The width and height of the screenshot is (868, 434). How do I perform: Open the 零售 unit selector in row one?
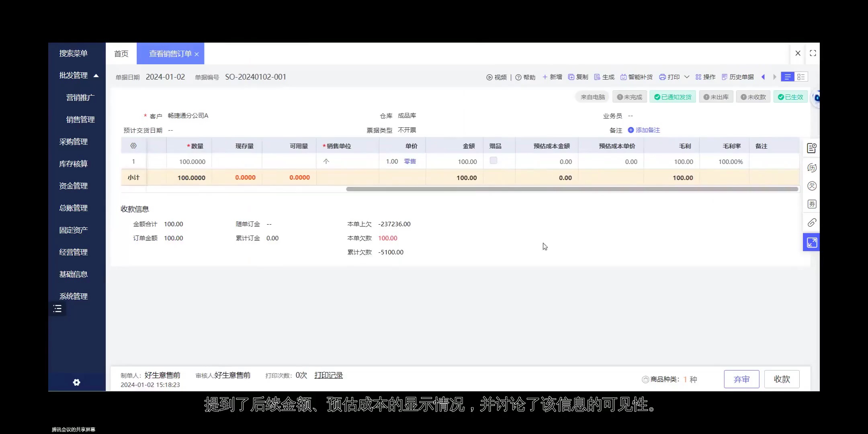coord(409,161)
